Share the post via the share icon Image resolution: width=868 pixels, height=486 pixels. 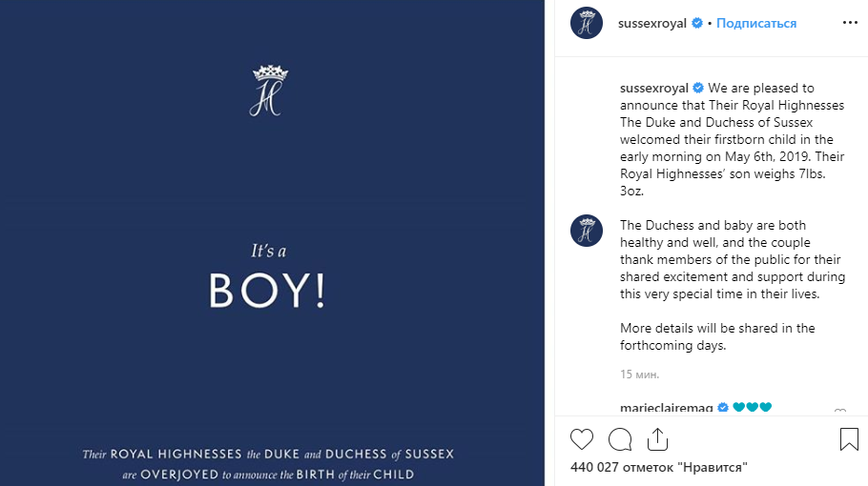tap(657, 439)
